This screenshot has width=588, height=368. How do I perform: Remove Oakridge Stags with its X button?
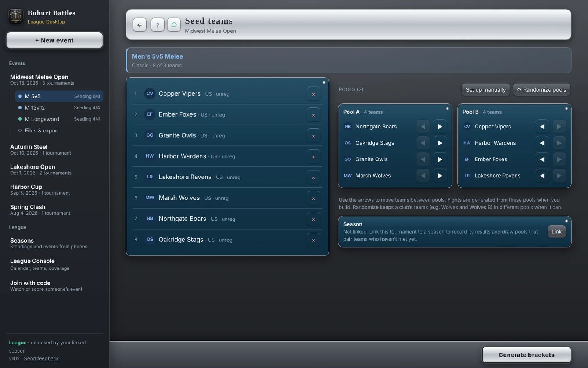pos(313,240)
